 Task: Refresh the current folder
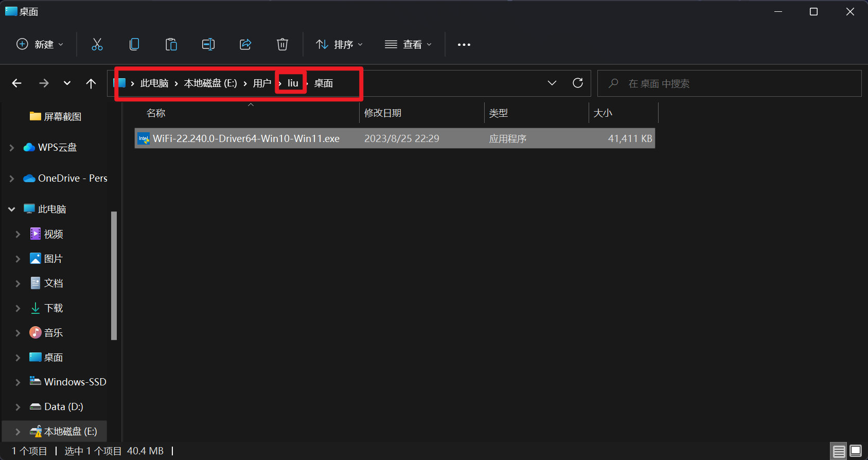pyautogui.click(x=578, y=83)
